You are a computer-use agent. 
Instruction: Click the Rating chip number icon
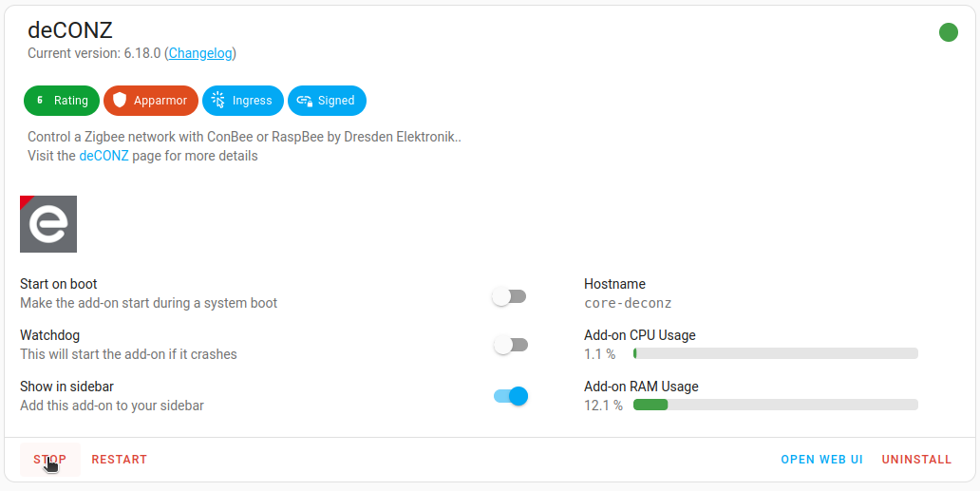coord(39,100)
